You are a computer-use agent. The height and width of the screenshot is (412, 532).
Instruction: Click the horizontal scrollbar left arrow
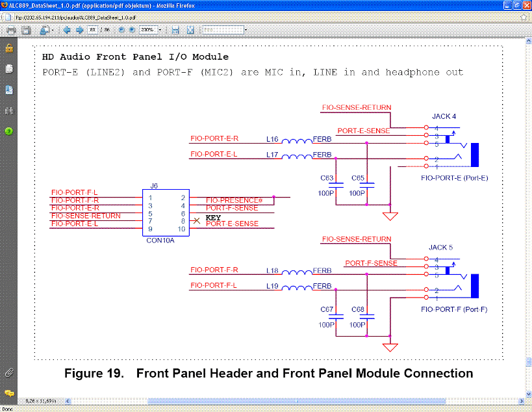coord(68,401)
